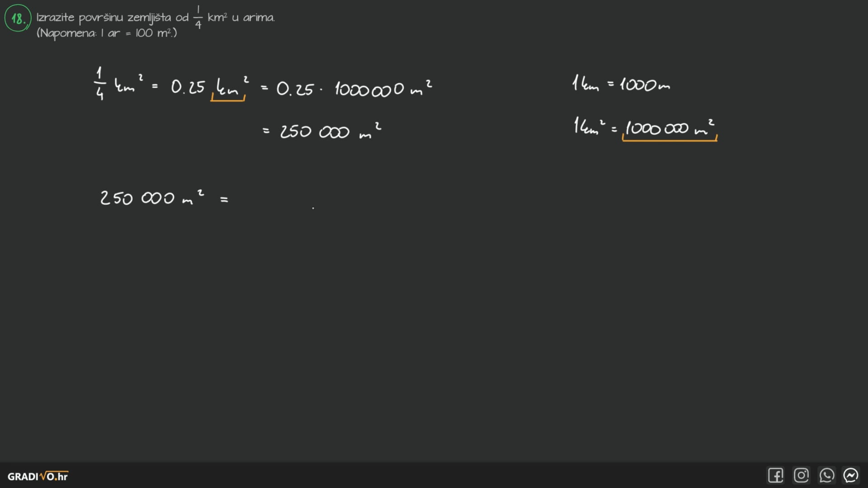Click the printed 1/4 fraction in the task
The image size is (868, 488).
coord(198,18)
